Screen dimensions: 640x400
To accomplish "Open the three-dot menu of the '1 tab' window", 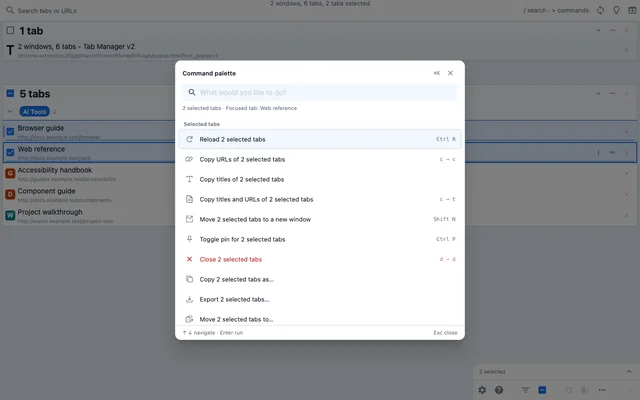I will 612,30.
